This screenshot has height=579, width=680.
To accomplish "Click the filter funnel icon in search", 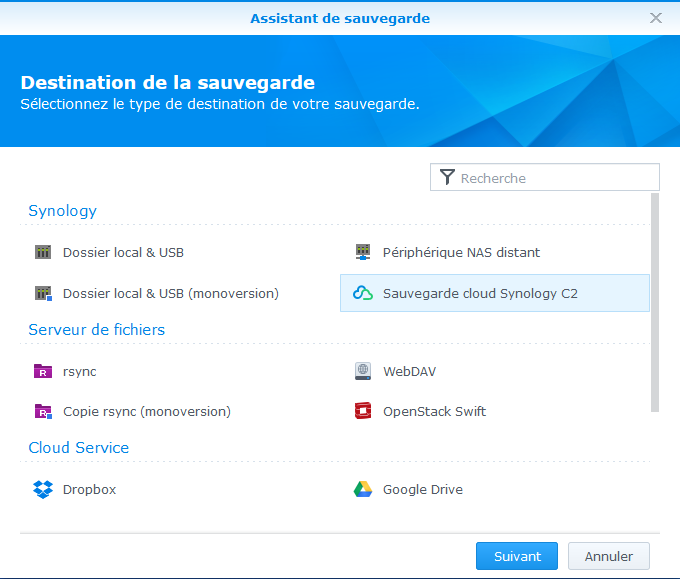I will 447,178.
